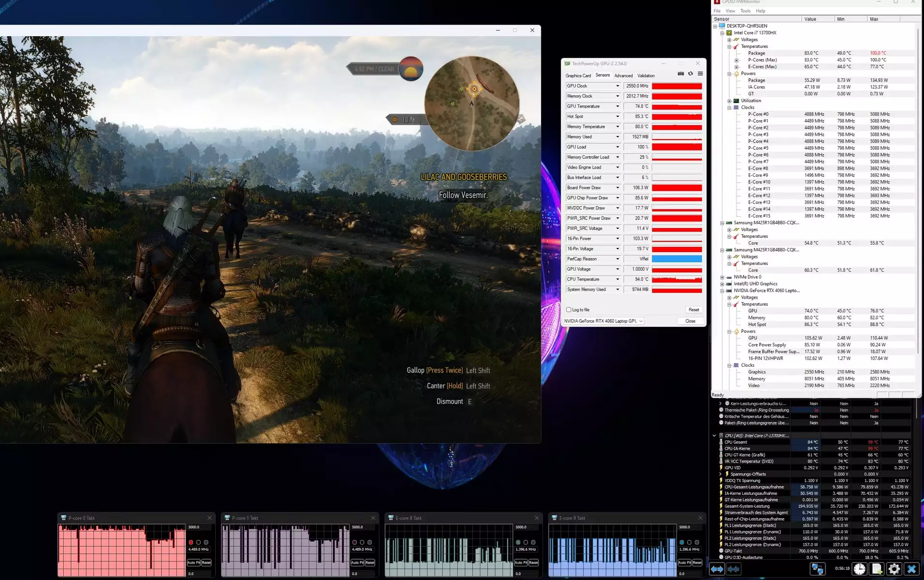Click the CPUID HWMonitor title icon
Image resolution: width=924 pixels, height=580 pixels.
[717, 2]
